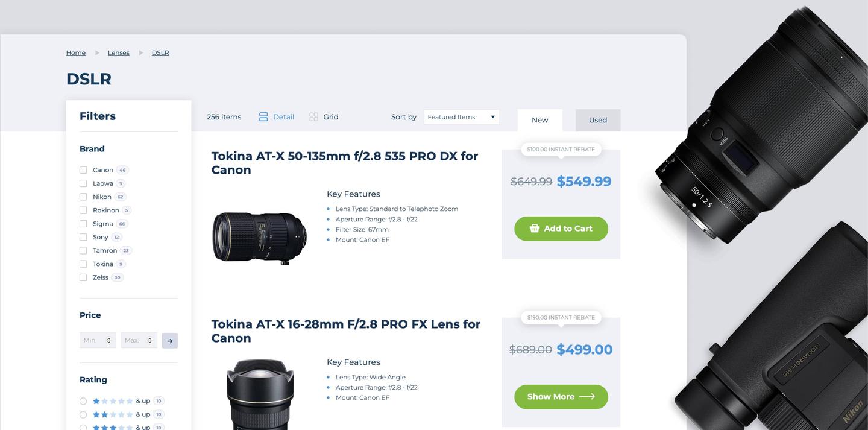Check the Rokinon brand filter
The image size is (868, 430).
[83, 210]
